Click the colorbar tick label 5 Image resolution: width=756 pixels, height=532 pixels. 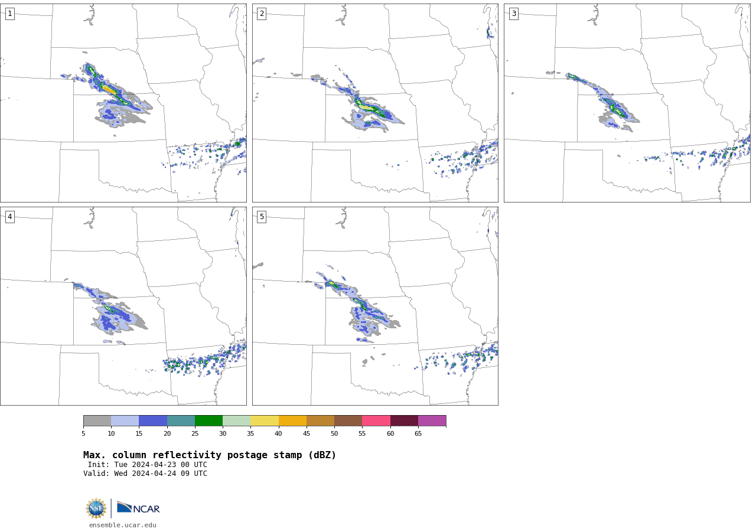click(x=83, y=434)
